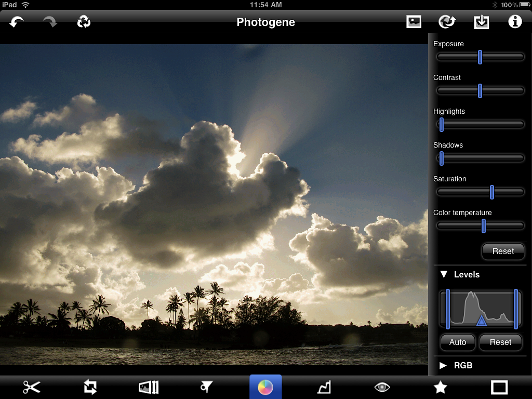Image resolution: width=532 pixels, height=399 pixels.
Task: Tap the revert to original icon
Action: (84, 22)
